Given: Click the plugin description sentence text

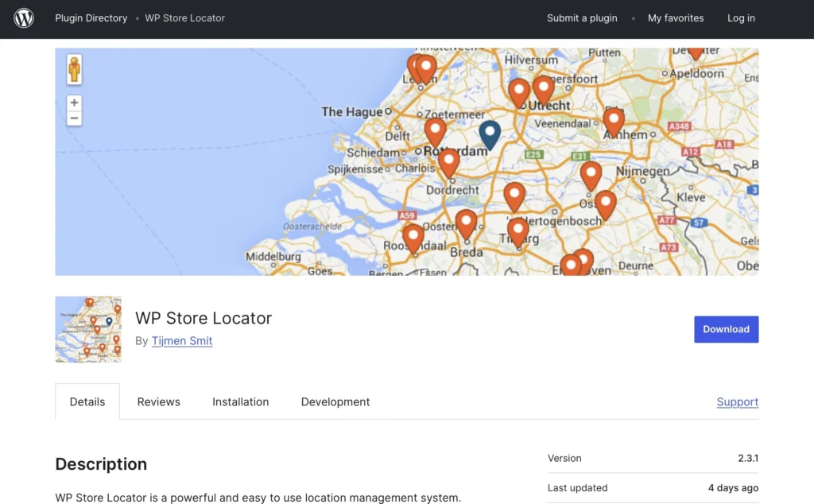Looking at the screenshot, I should coord(258,498).
